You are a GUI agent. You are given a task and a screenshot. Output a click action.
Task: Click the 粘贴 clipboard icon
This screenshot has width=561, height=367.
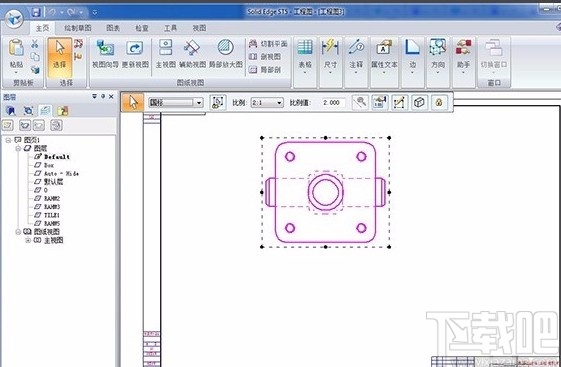pyautogui.click(x=16, y=48)
